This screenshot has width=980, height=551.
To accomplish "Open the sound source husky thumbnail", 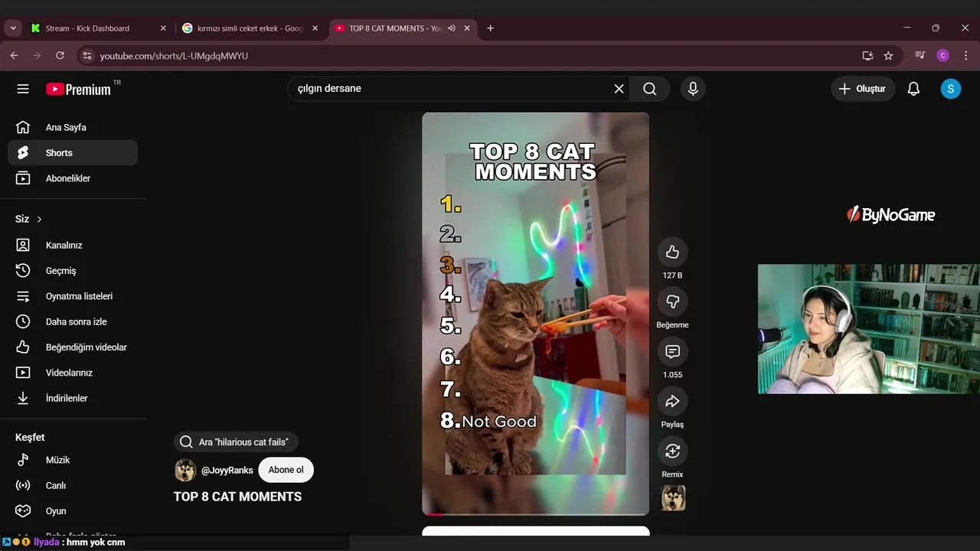I will tap(673, 498).
